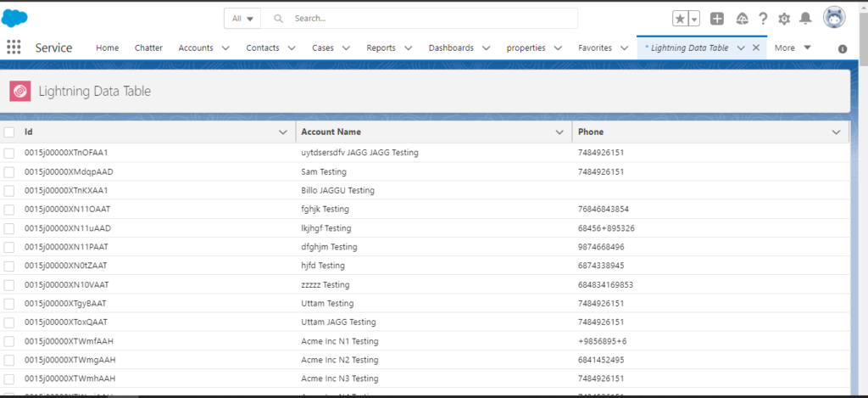868x398 pixels.
Task: Expand the favorites list arrow beside star
Action: coord(694,19)
